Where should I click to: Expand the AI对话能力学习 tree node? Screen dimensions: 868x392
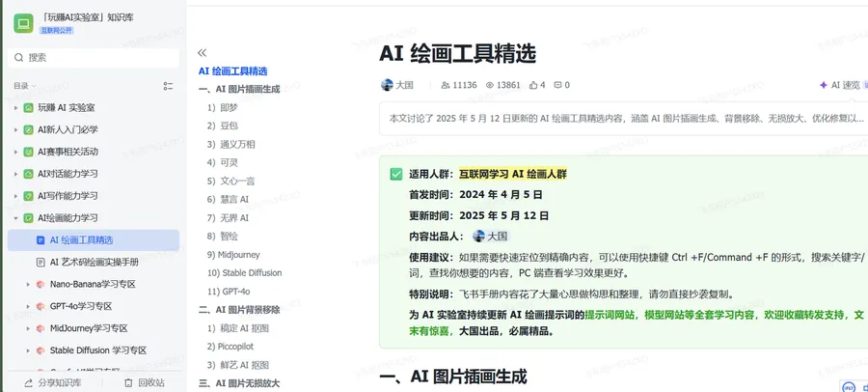point(16,174)
